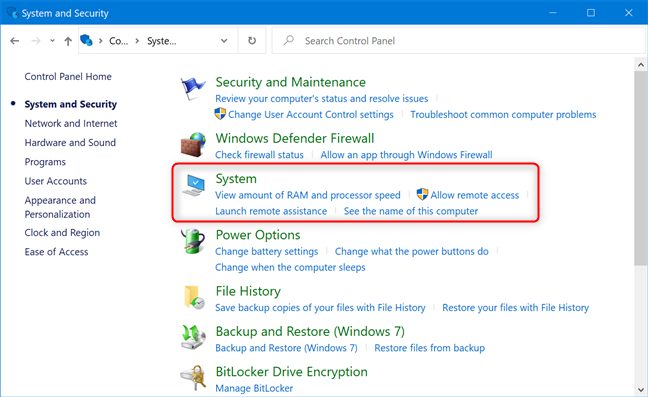
Task: Click Save backup copies of your files
Action: (x=320, y=308)
